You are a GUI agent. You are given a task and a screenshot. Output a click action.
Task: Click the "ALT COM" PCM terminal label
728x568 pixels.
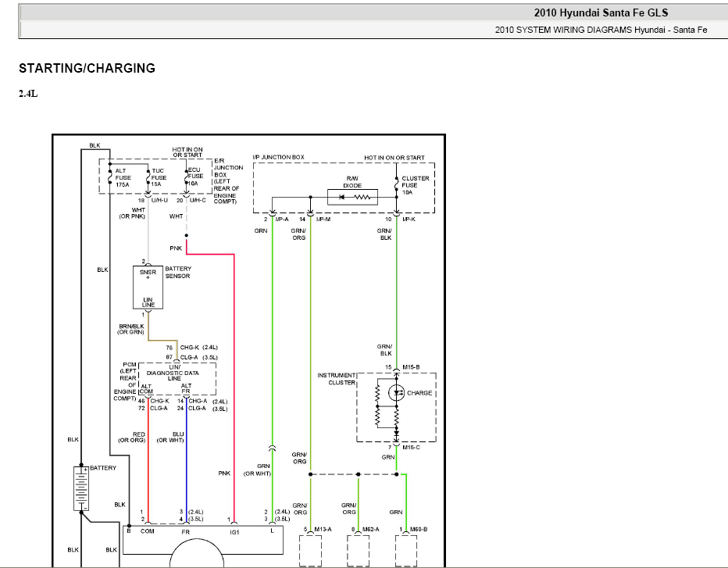tap(146, 389)
